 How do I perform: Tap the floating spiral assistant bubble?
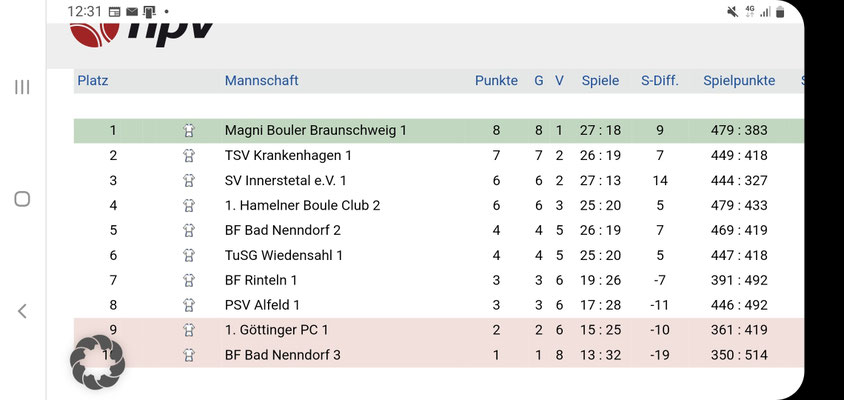pos(97,362)
